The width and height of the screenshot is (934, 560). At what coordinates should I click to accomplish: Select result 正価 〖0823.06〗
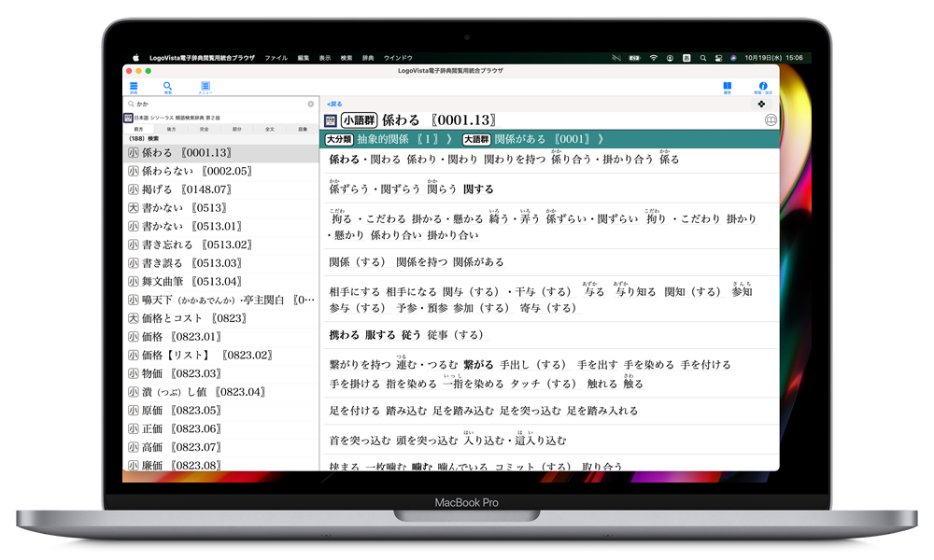(221, 429)
